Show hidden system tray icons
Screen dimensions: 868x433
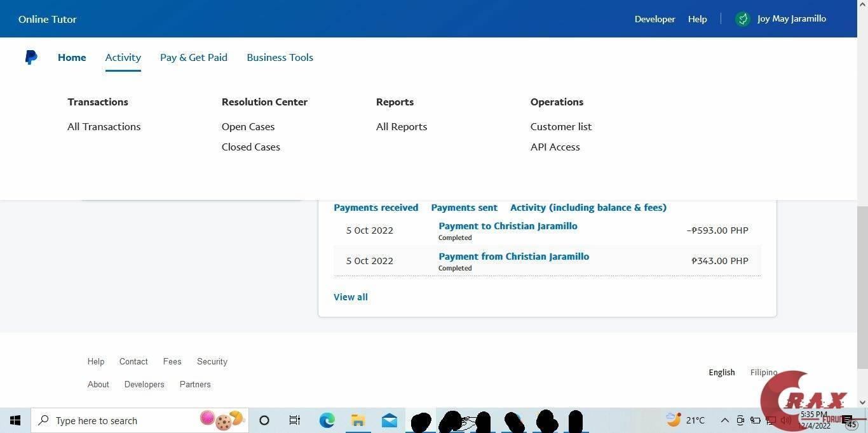coord(724,420)
